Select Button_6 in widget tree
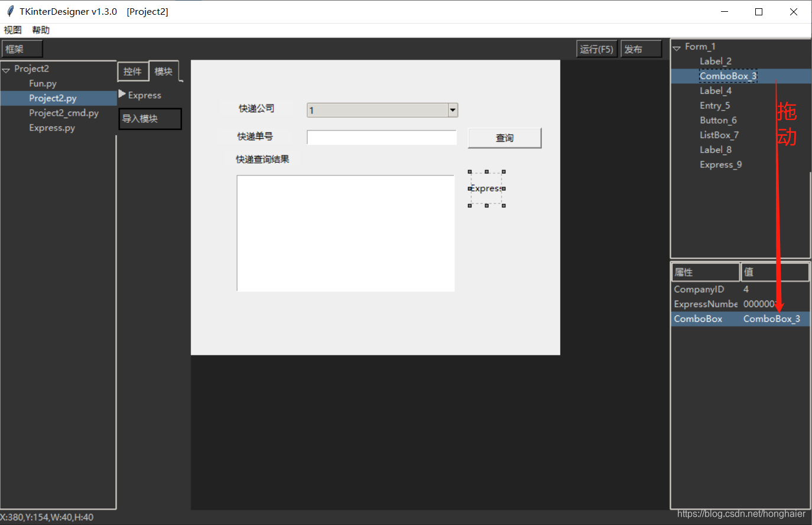 pos(718,120)
